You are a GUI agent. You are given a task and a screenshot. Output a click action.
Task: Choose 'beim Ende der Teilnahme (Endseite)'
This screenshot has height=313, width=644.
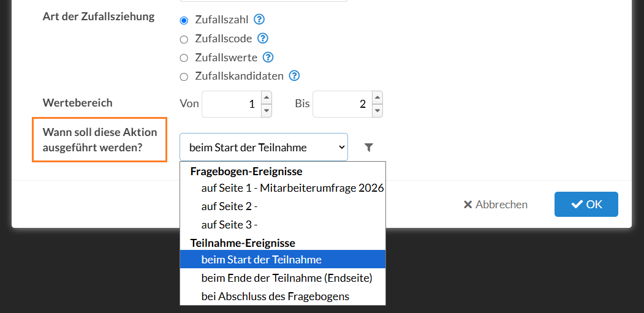pos(282,278)
